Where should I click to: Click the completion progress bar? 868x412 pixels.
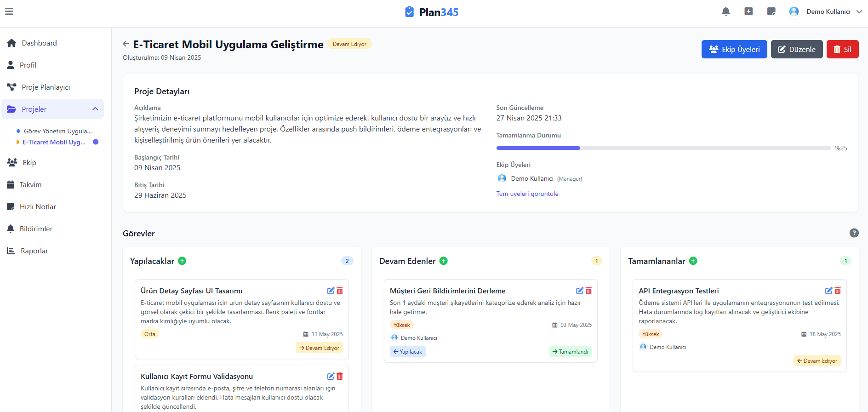663,148
